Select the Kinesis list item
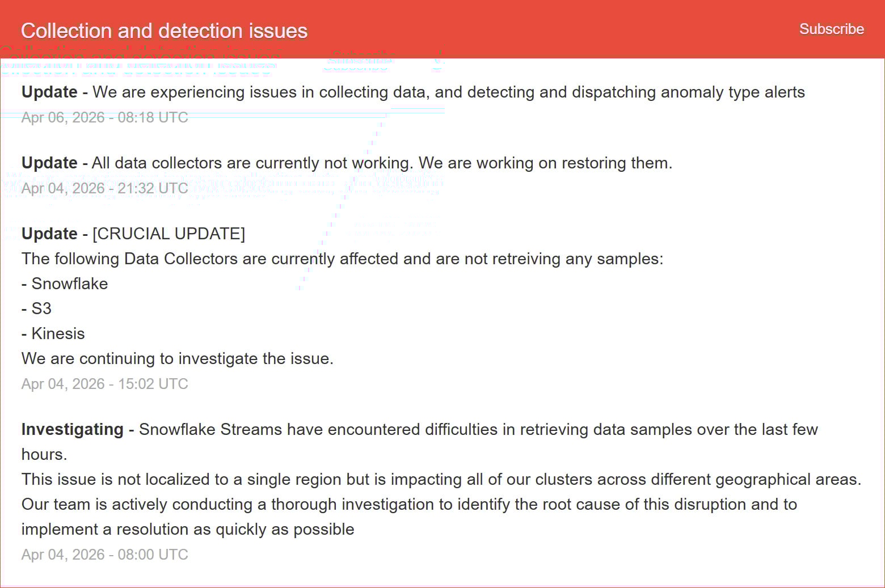 coord(53,333)
